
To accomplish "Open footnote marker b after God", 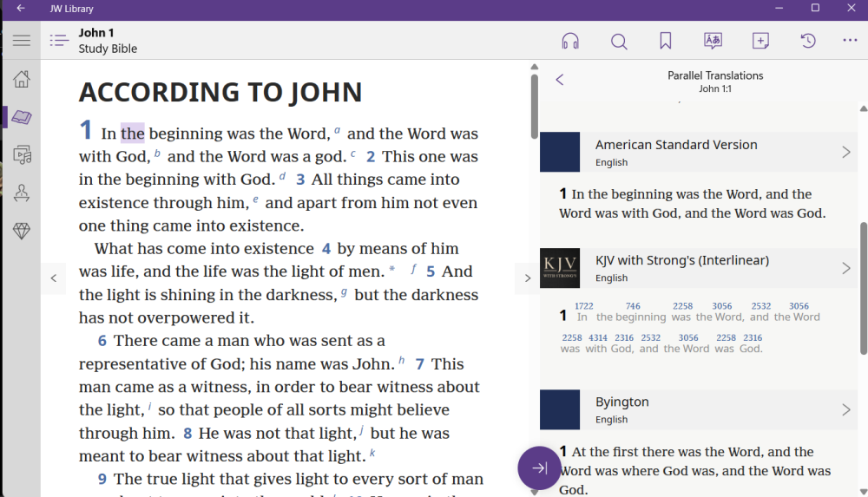I will pyautogui.click(x=157, y=154).
